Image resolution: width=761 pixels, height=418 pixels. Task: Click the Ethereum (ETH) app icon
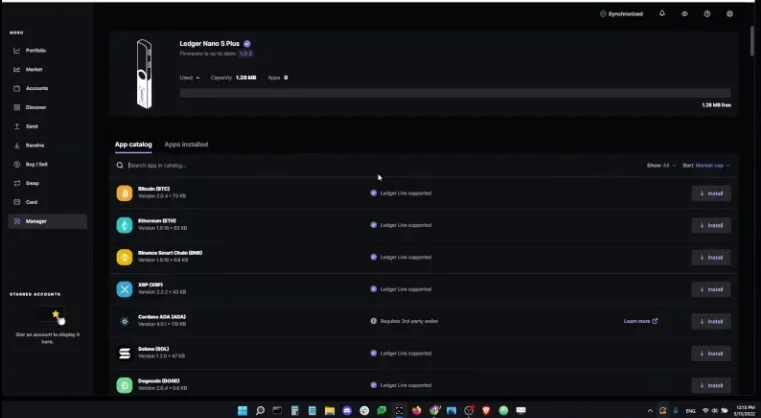tap(124, 225)
